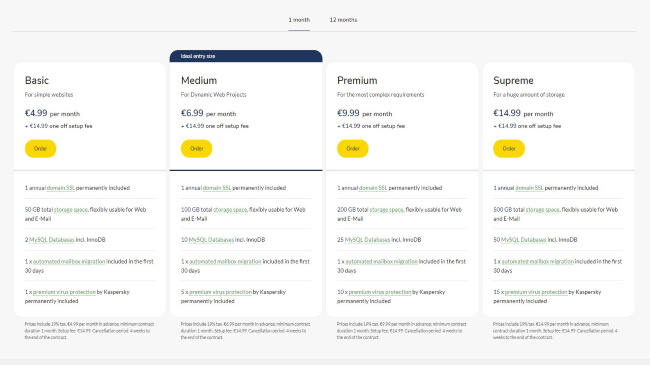
Task: Open MySQL Databases link in Supreme plan
Action: 524,240
